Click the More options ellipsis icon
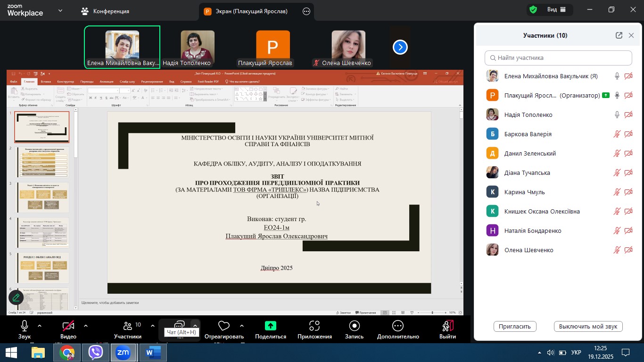 click(x=398, y=326)
